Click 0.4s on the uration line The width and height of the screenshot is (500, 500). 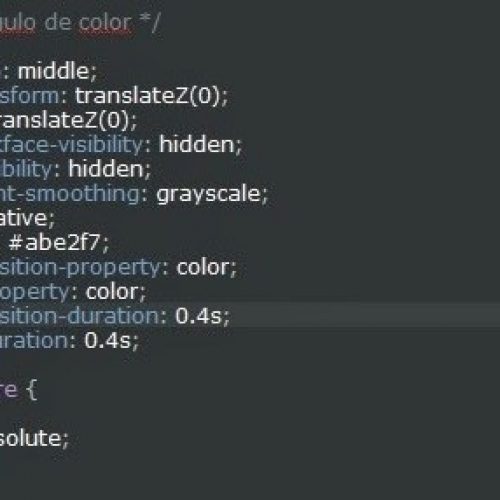[x=108, y=340]
